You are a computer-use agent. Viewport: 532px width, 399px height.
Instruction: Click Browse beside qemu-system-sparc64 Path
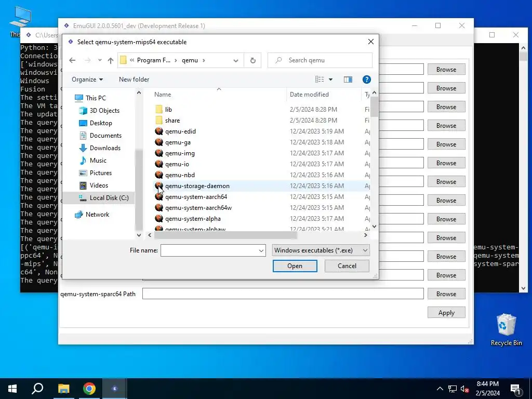pos(446,294)
